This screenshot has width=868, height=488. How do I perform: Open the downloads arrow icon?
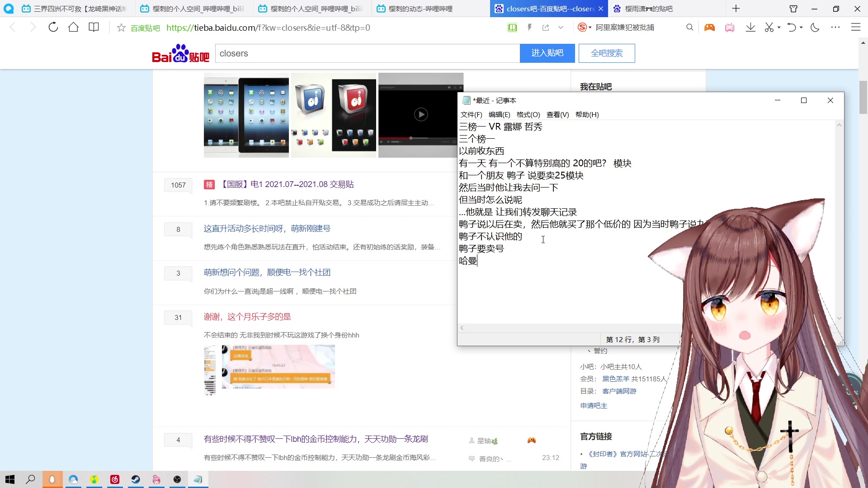point(750,28)
